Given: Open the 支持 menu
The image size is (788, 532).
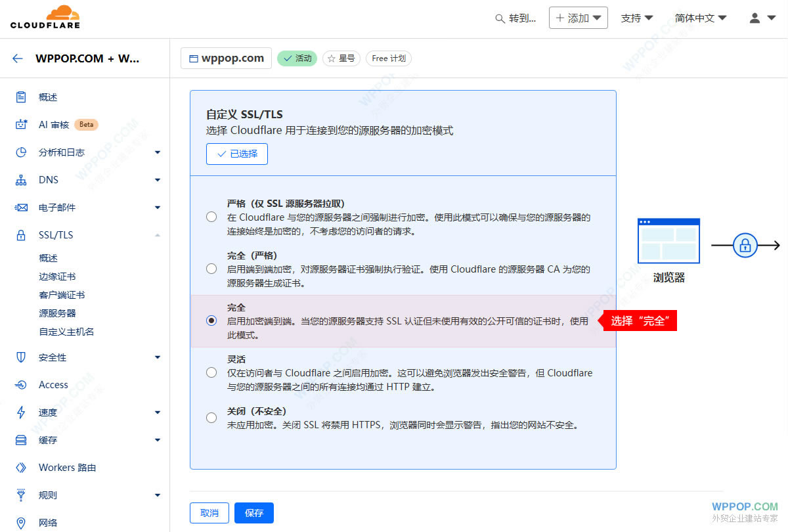Looking at the screenshot, I should [x=636, y=18].
